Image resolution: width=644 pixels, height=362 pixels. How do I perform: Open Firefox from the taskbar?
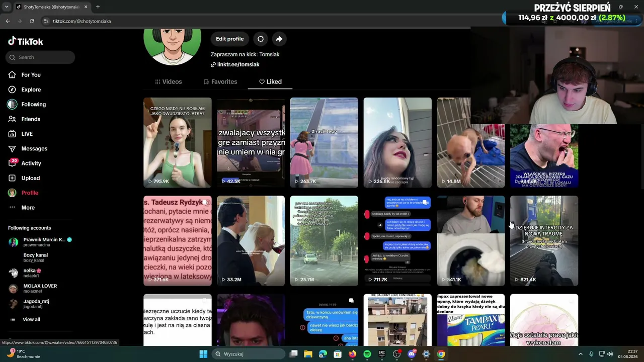point(353,354)
